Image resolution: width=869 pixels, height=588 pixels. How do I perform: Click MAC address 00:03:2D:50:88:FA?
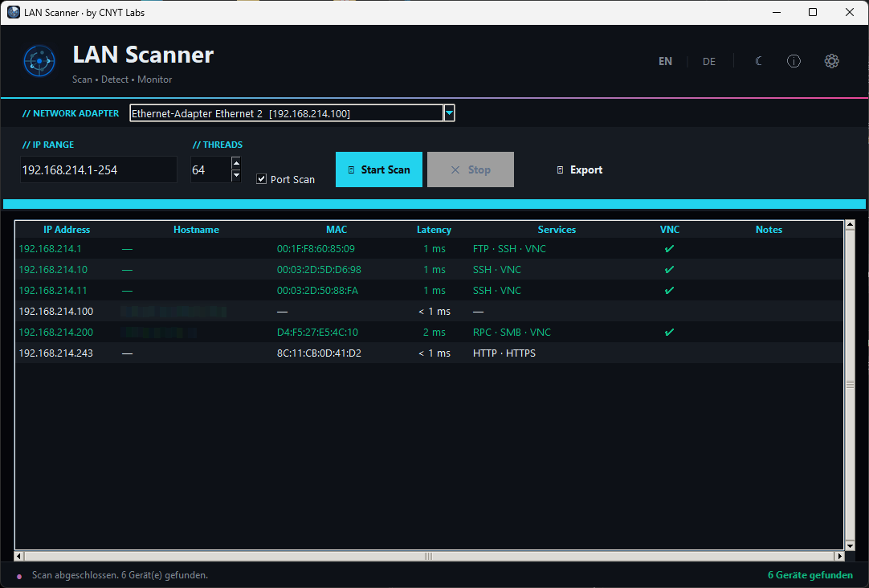tap(317, 291)
